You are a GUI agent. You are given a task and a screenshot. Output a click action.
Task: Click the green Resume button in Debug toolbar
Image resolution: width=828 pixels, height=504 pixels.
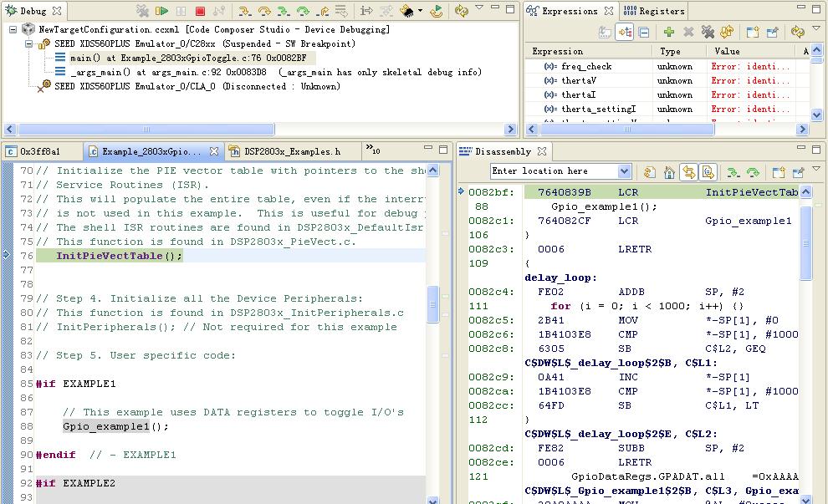(162, 12)
